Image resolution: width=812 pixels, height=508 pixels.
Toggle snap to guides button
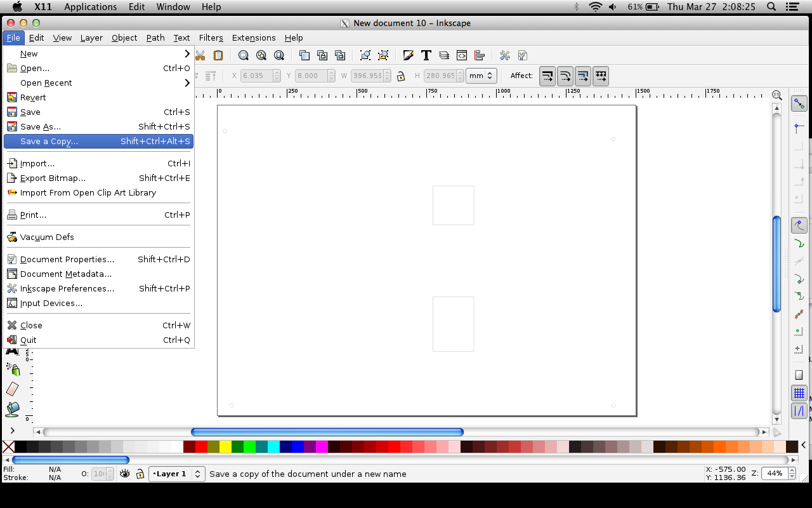click(799, 411)
